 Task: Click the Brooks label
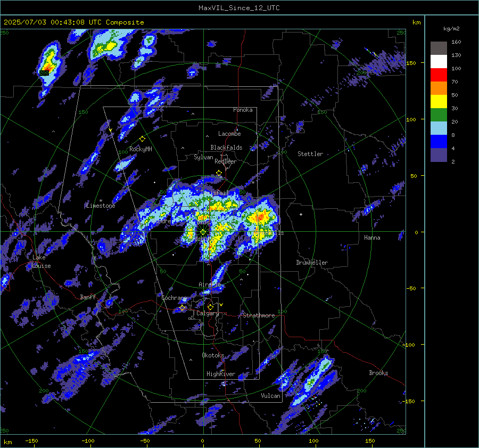coord(378,373)
